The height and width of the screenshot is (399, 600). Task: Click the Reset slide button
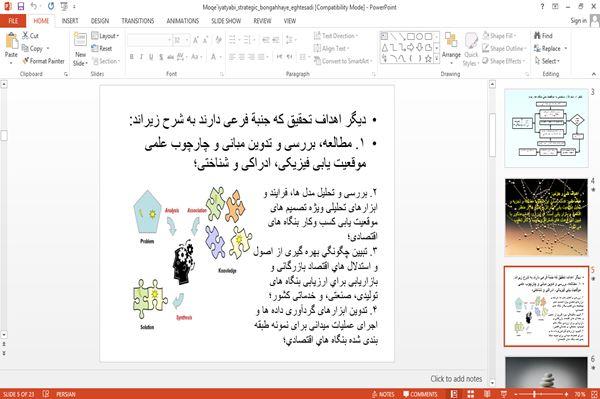(x=102, y=48)
